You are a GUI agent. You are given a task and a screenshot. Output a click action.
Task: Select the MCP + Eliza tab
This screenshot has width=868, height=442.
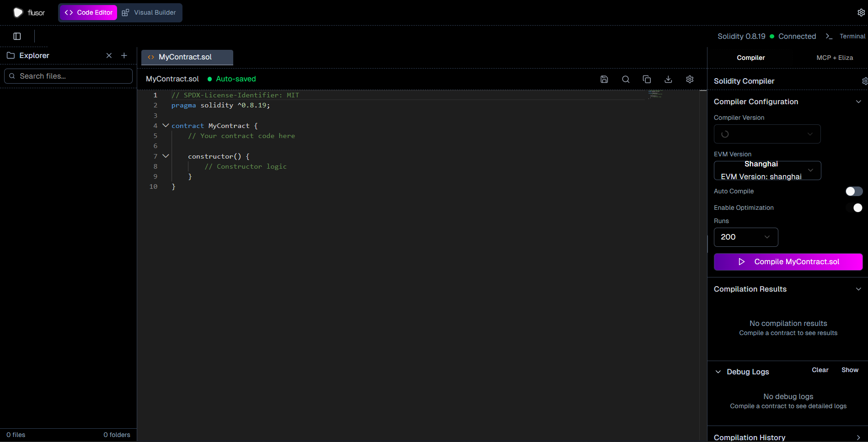(835, 58)
